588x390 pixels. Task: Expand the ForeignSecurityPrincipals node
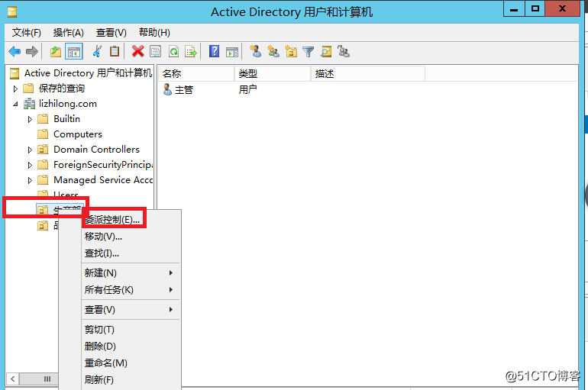click(30, 165)
